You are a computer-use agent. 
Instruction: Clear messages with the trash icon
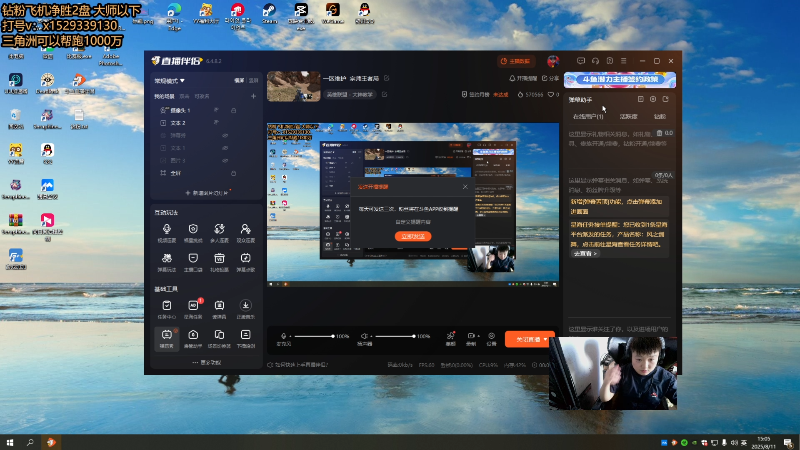tap(659, 133)
